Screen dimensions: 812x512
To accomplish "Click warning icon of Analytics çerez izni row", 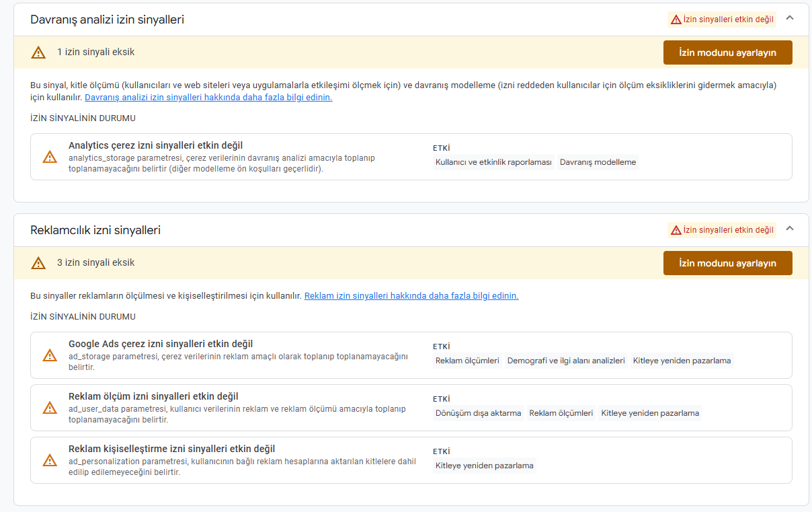I will [x=50, y=157].
